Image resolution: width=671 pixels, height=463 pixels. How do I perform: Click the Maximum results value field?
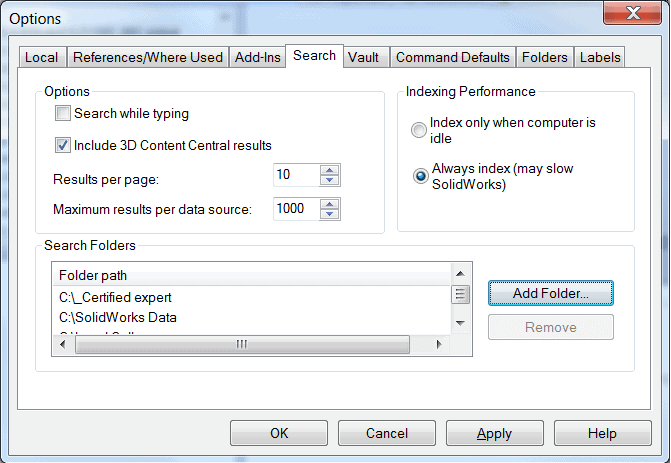click(296, 208)
